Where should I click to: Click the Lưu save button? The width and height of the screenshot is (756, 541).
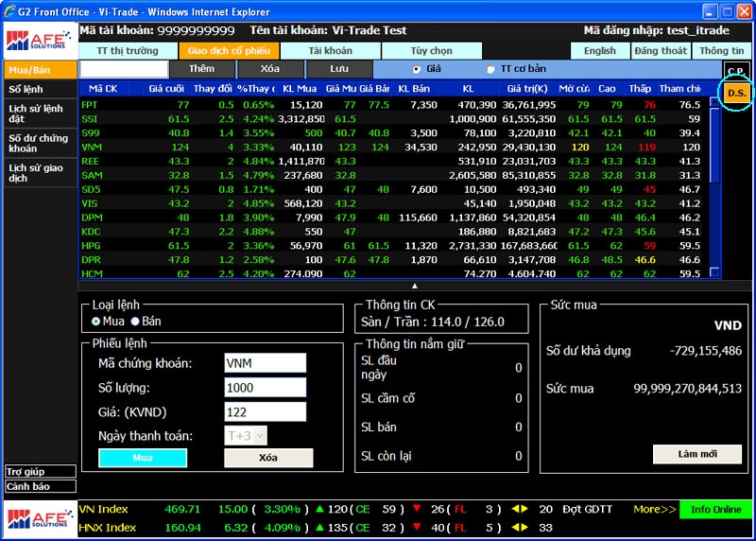pyautogui.click(x=339, y=69)
